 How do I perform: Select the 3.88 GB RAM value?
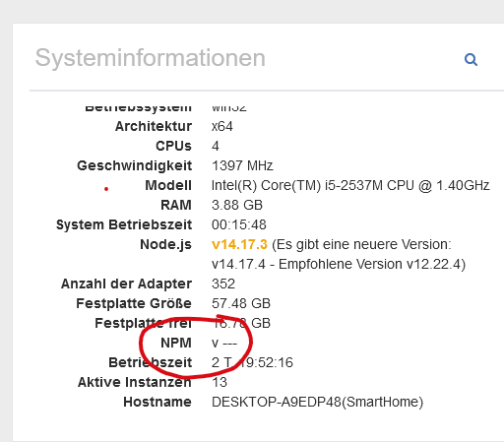pos(237,205)
